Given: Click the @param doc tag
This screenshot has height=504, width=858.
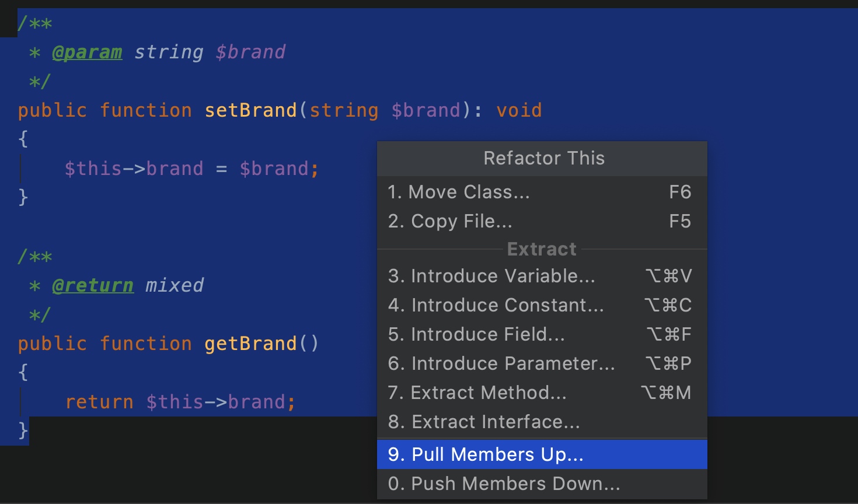Looking at the screenshot, I should 87,52.
